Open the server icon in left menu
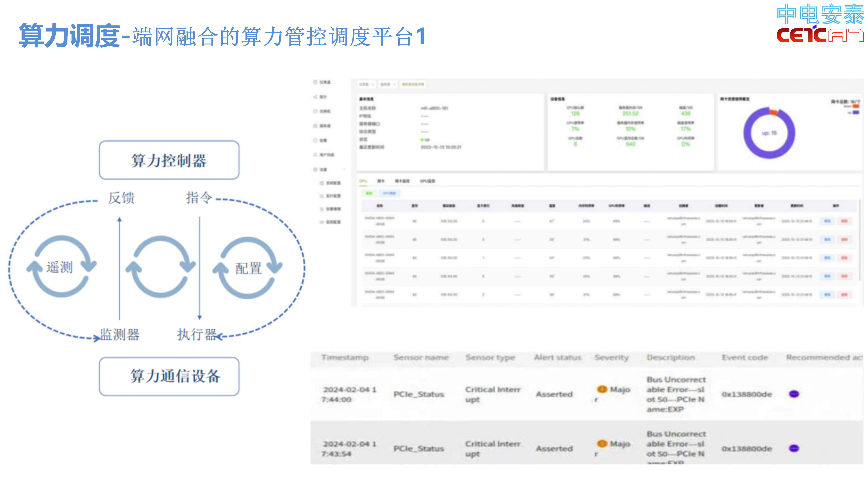The height and width of the screenshot is (488, 868). click(x=315, y=126)
